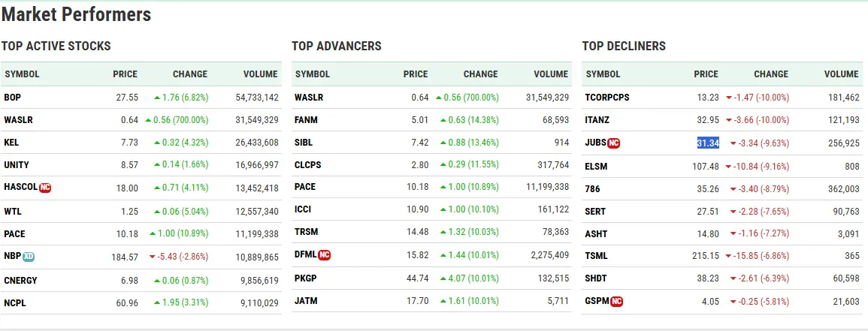868x331 pixels.
Task: Click the red down arrow in NBP's change
Action: click(153, 257)
